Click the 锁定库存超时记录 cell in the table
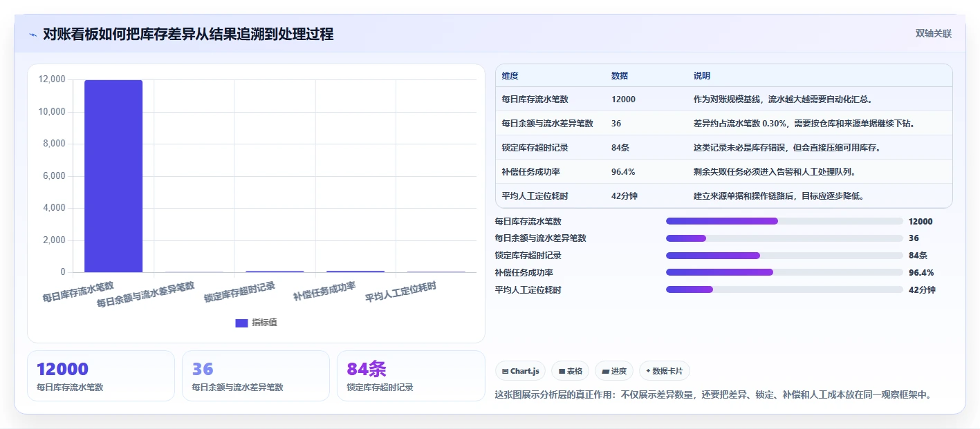 click(535, 147)
